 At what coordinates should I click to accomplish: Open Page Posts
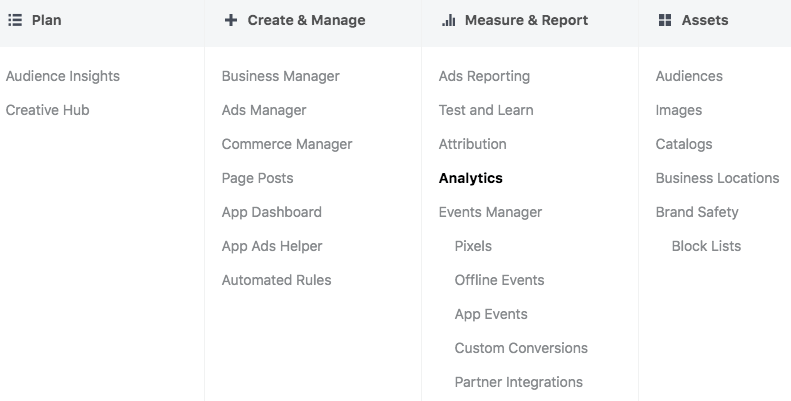click(257, 178)
